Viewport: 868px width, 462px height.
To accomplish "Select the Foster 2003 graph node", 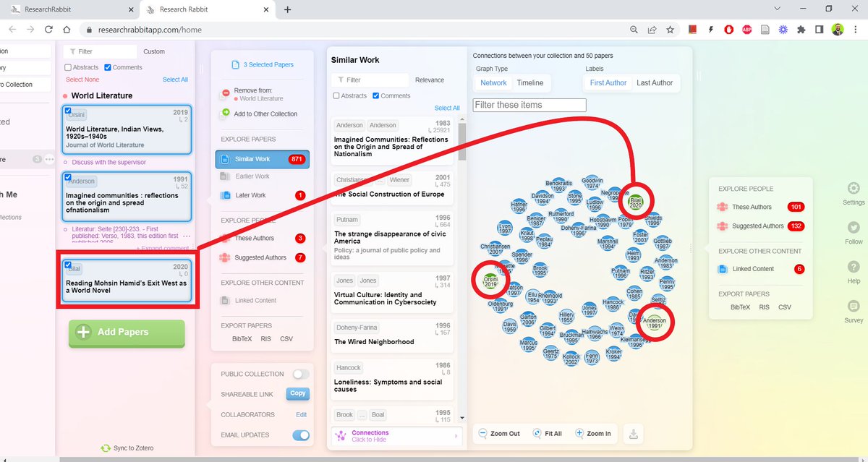I will (x=640, y=237).
